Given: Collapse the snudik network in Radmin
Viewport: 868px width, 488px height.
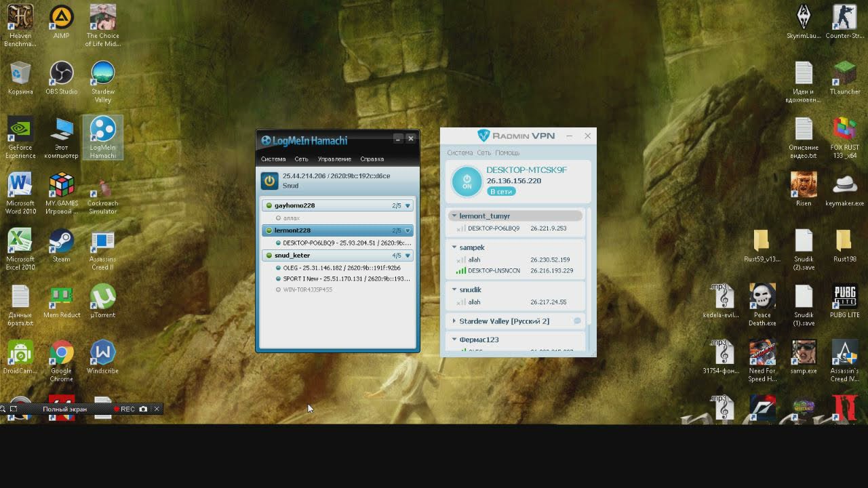Looking at the screenshot, I should coord(454,289).
